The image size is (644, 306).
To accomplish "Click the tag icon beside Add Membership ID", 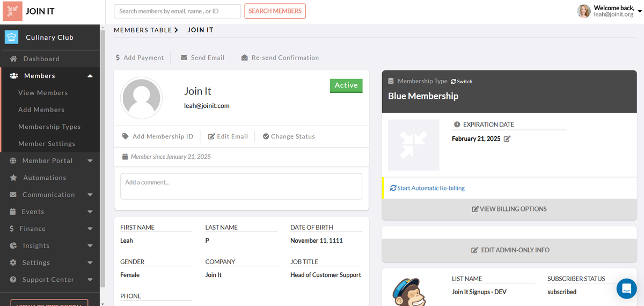I will click(x=126, y=136).
